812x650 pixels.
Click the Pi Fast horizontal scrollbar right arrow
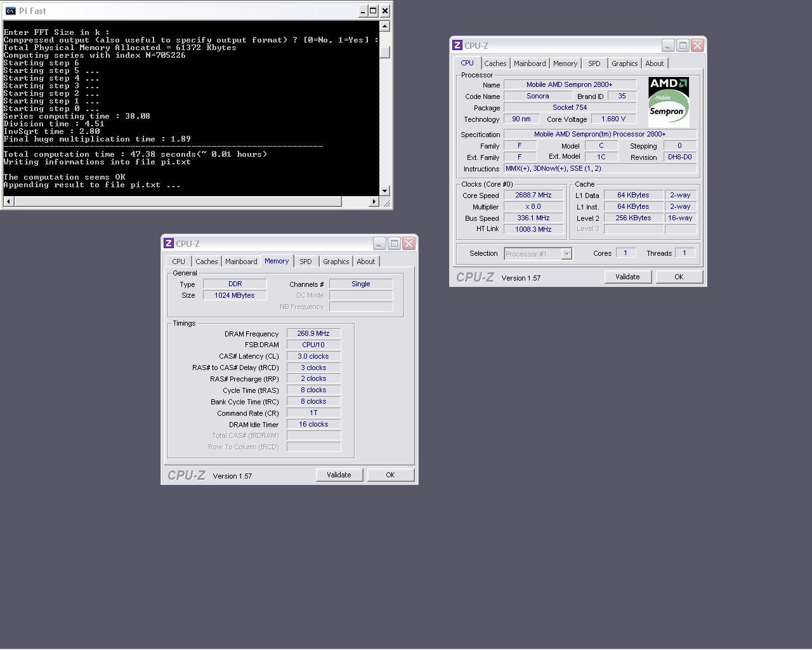374,201
